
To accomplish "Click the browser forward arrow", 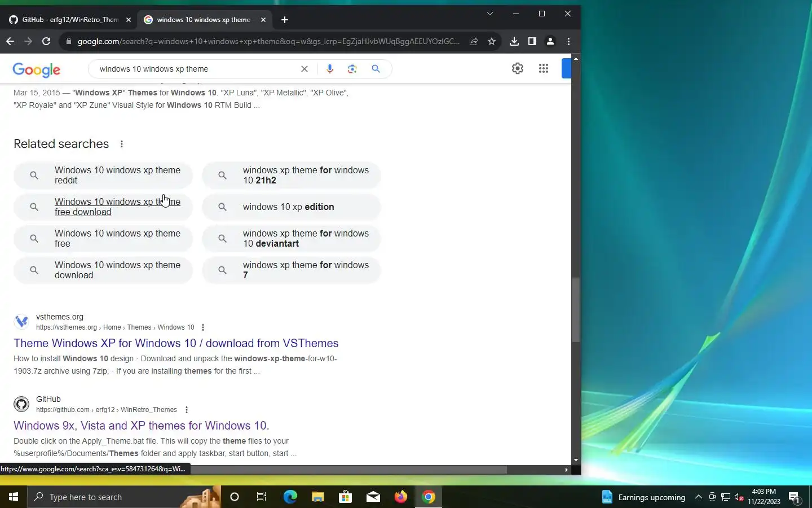I will click(28, 41).
